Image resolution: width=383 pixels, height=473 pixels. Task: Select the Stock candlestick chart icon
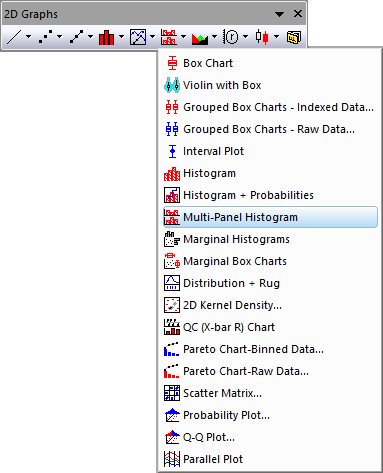(x=262, y=37)
